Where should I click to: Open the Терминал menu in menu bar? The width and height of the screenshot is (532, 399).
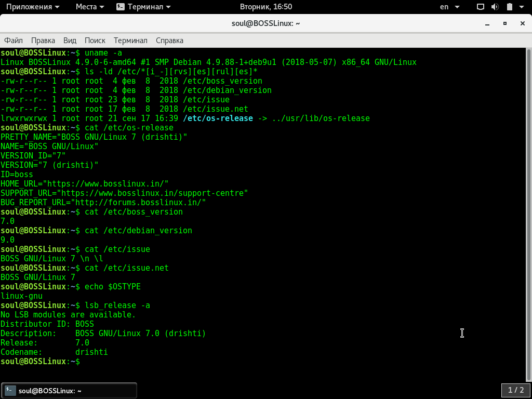pyautogui.click(x=130, y=41)
